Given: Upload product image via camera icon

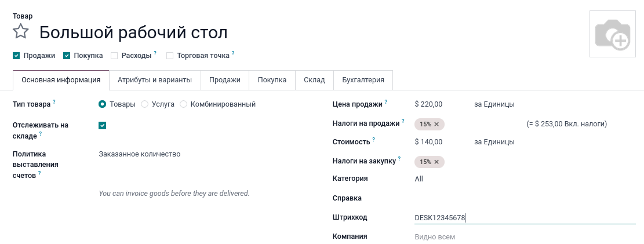Looking at the screenshot, I should pos(612,34).
